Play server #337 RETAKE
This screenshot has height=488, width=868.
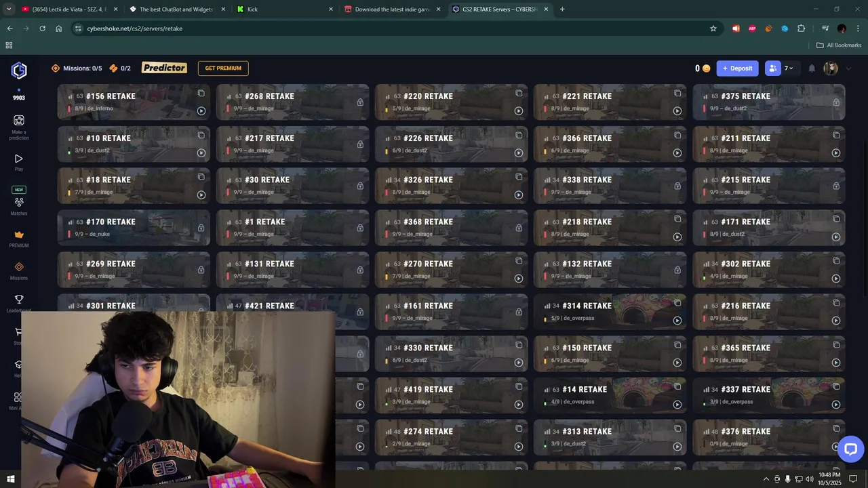[x=836, y=405]
